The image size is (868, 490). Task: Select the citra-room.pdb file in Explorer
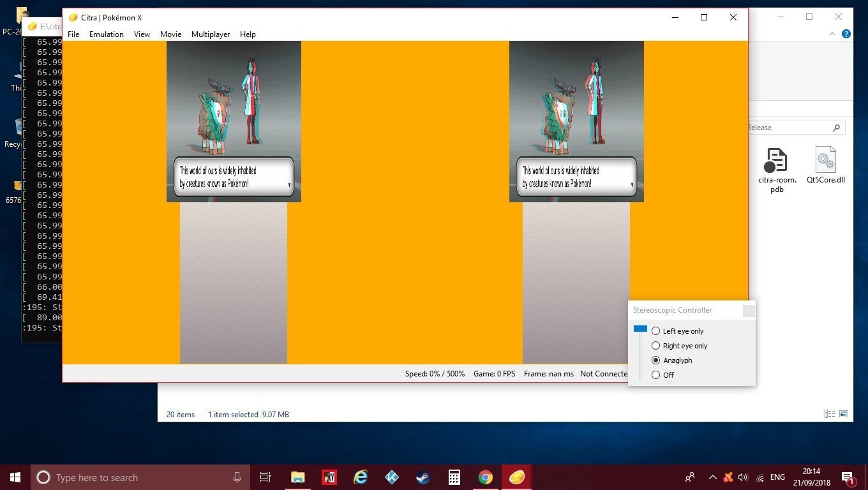pos(777,170)
